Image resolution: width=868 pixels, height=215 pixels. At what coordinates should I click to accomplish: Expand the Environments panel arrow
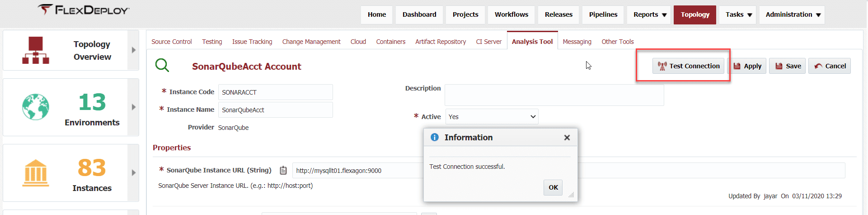[133, 107]
